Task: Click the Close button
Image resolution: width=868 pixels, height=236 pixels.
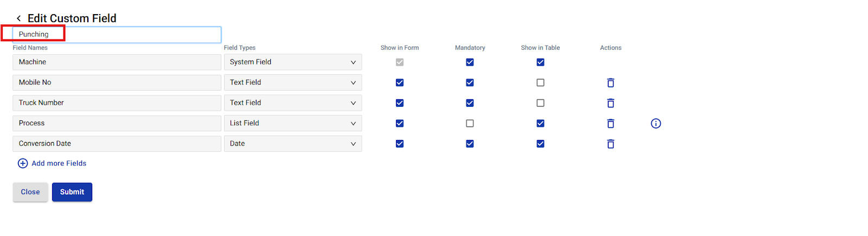Action: pos(30,192)
